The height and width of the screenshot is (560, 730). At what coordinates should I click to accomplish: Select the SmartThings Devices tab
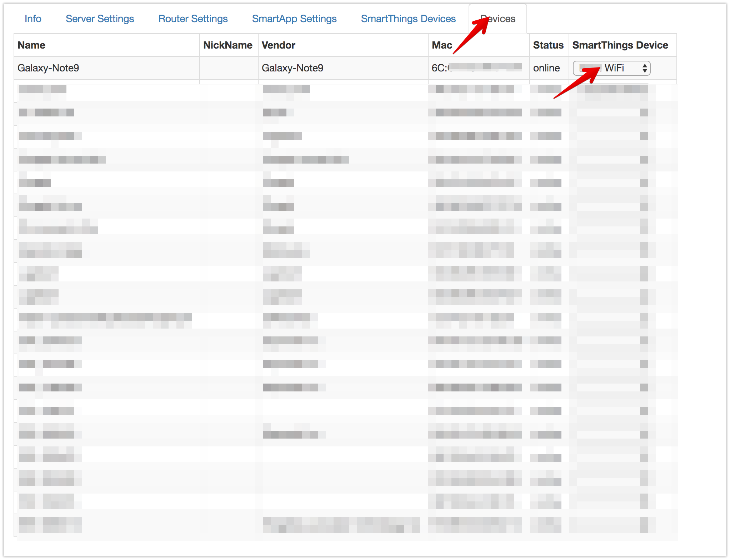coord(408,19)
